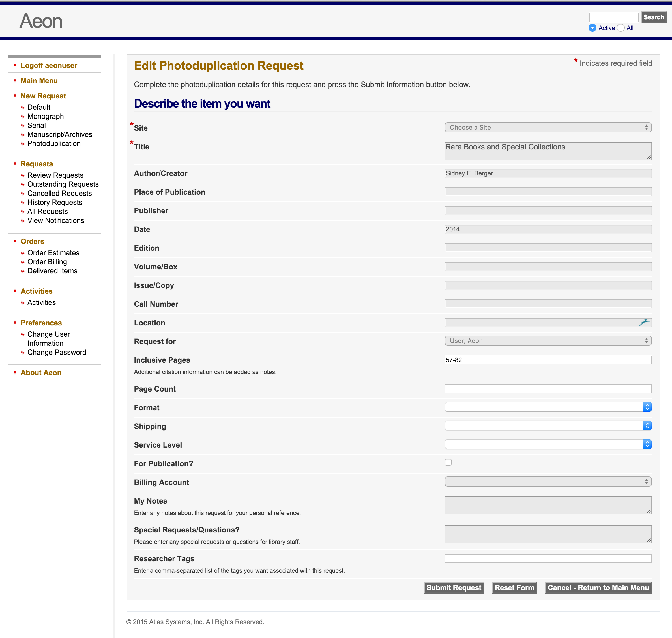Click the Date field
Screen dimensions: 672x638
(x=548, y=229)
